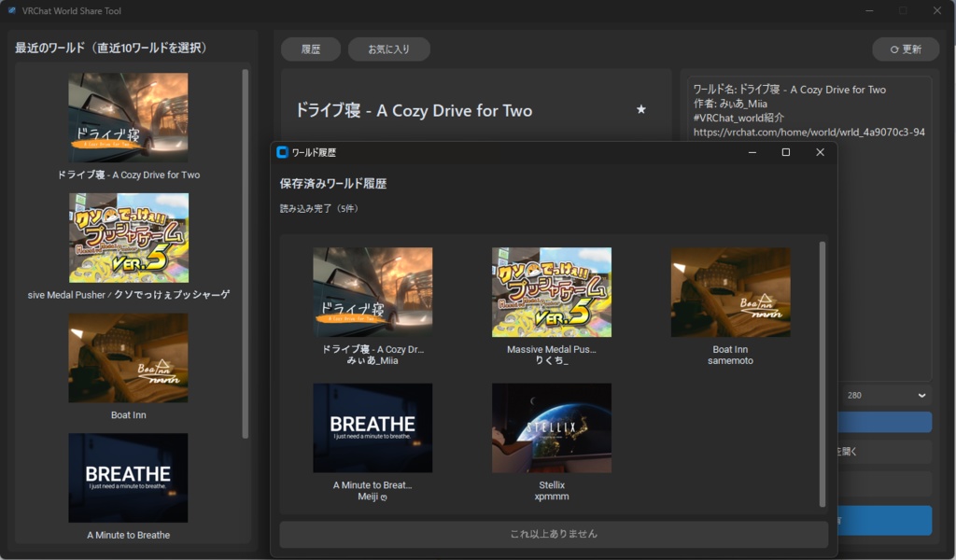This screenshot has width=956, height=560.
Task: Click the Meiji author label under Breathe card
Action: pos(373,497)
